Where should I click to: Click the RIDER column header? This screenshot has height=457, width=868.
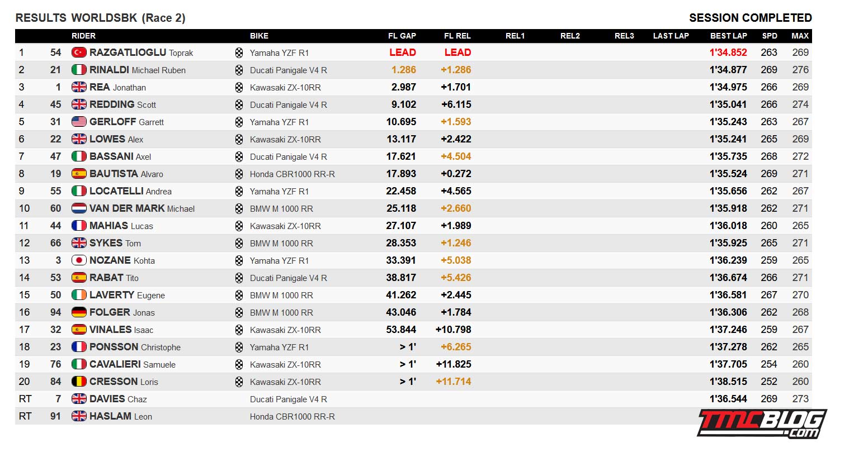pyautogui.click(x=83, y=36)
